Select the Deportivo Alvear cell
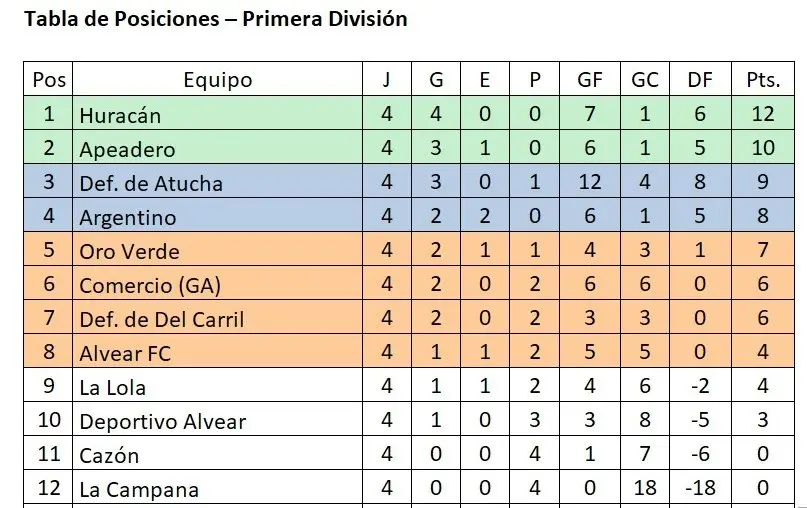 162,422
